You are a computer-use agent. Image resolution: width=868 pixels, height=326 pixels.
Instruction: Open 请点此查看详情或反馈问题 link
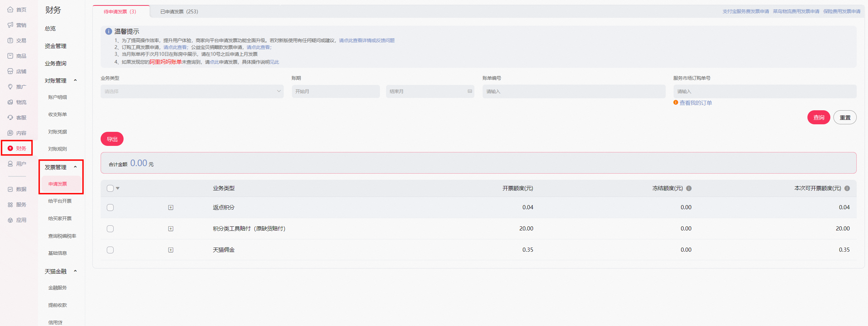[x=367, y=40]
